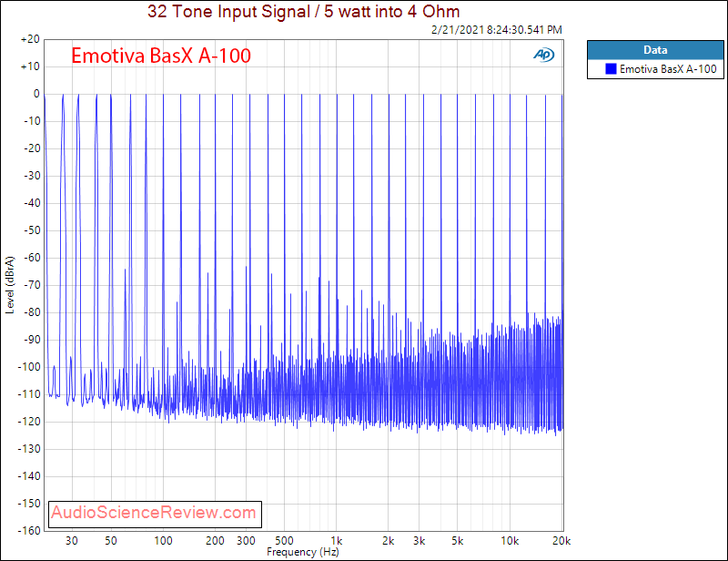Click the '1k' frequency axis label
Screen dimensions: 728x561
click(337, 541)
